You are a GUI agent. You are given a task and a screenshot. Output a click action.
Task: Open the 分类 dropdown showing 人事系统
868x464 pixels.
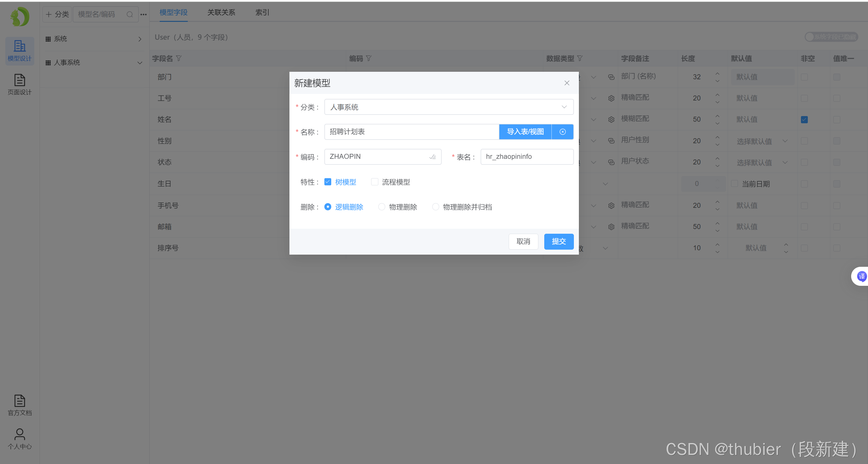[x=449, y=107]
